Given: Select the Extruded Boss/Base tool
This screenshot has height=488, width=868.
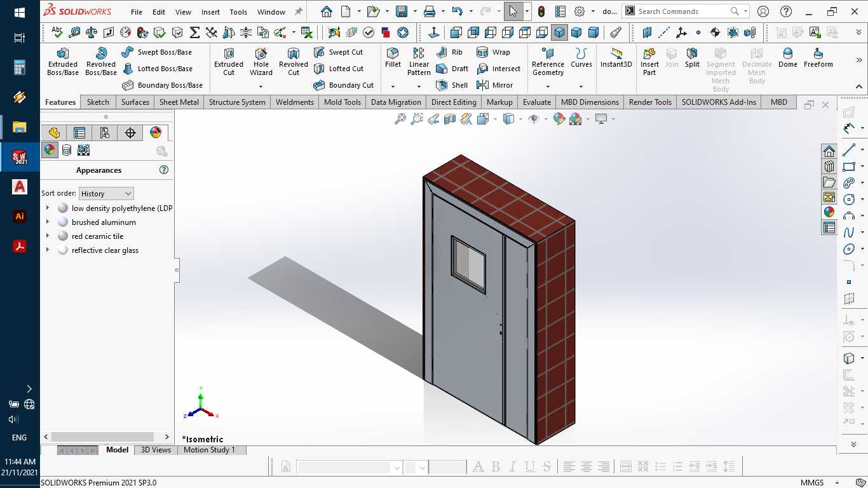Looking at the screenshot, I should coord(63,62).
